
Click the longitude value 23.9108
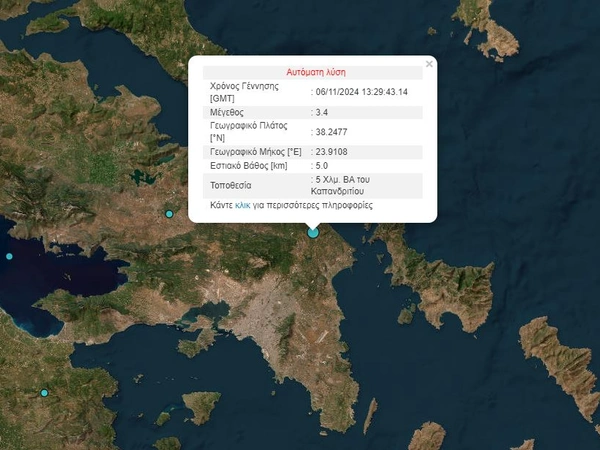tap(333, 151)
